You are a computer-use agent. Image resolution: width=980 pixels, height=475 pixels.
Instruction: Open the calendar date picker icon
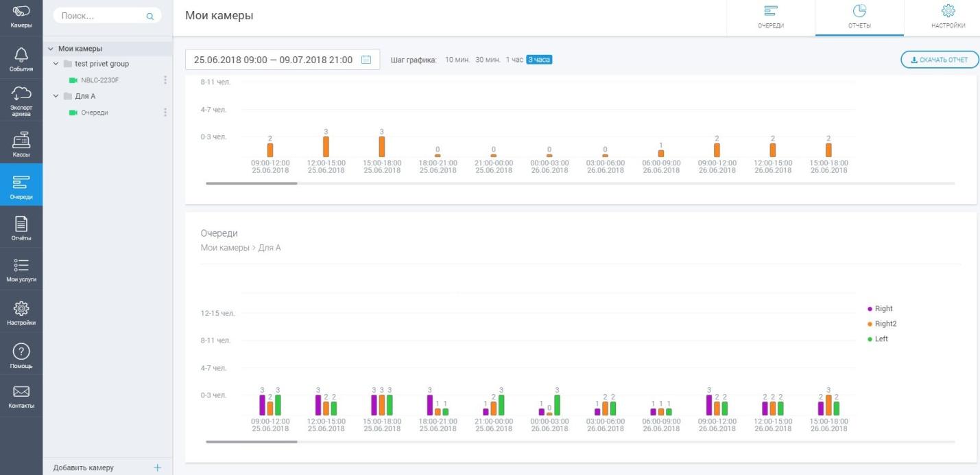366,60
